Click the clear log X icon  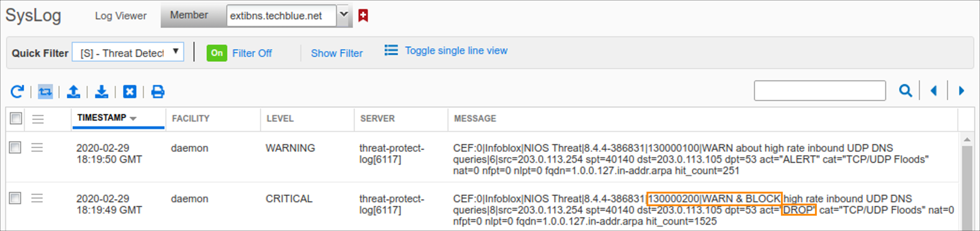point(130,92)
